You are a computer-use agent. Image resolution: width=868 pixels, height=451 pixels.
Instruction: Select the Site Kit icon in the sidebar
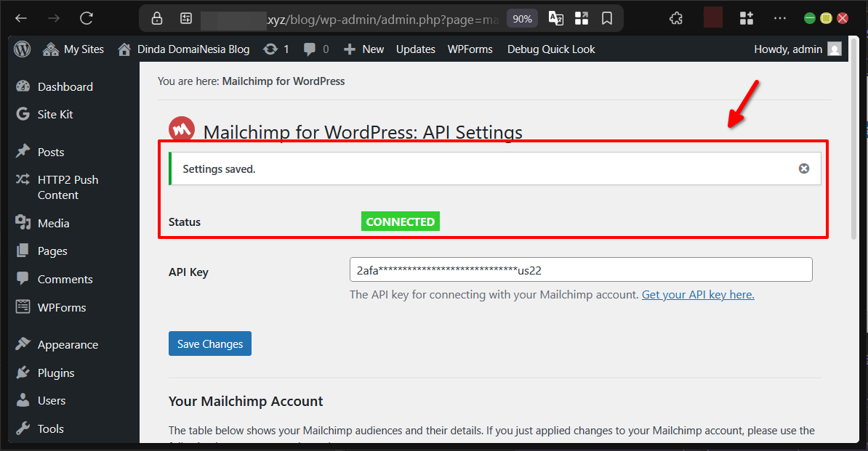click(23, 114)
